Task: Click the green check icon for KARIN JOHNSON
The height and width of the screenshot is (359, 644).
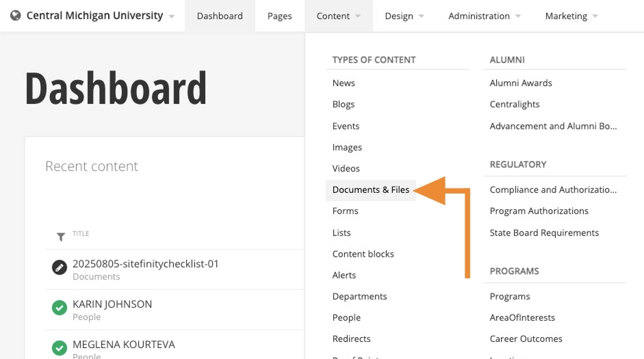Action: point(60,308)
